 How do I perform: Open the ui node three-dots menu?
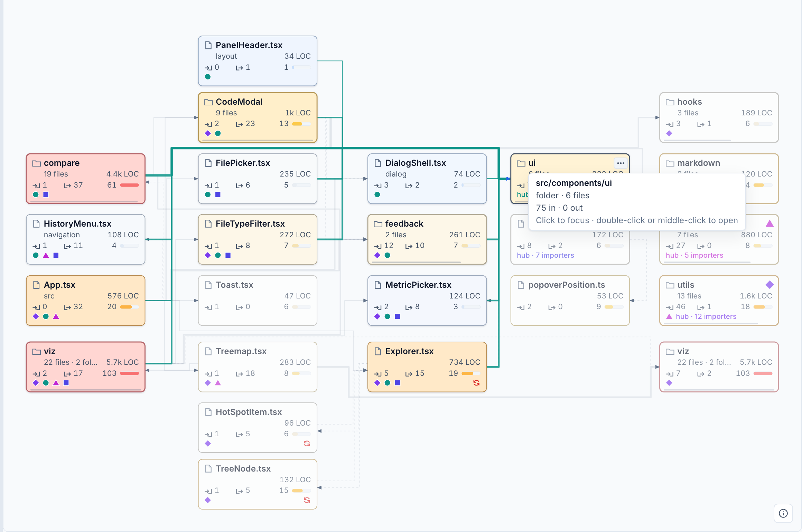[621, 163]
